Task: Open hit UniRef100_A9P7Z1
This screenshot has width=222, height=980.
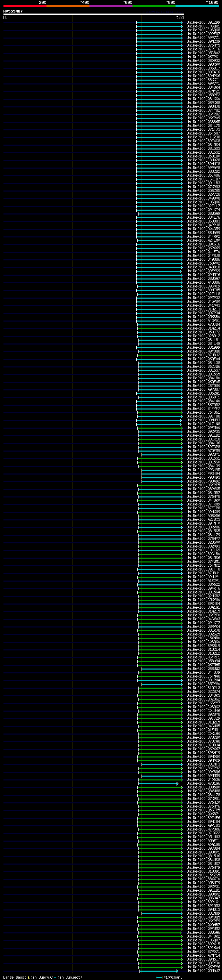Action: [203, 38]
